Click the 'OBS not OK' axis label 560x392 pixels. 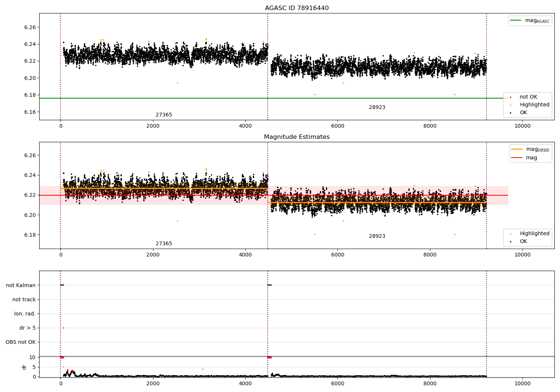21,342
